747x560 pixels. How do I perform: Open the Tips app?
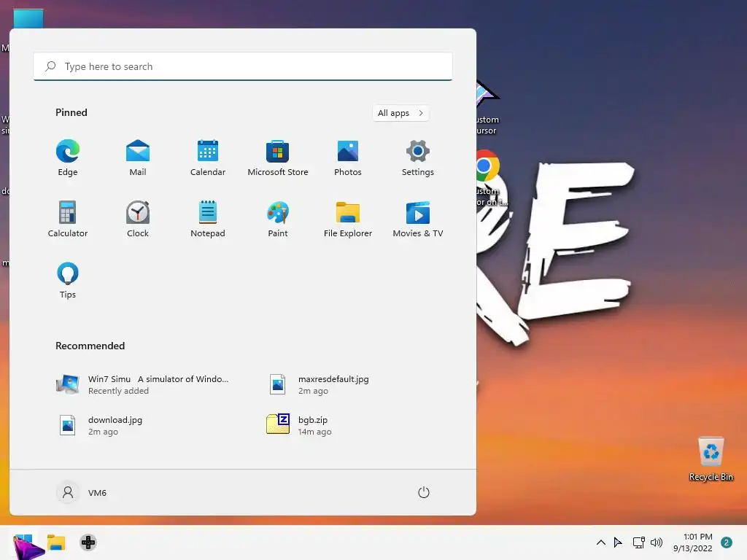click(x=68, y=281)
